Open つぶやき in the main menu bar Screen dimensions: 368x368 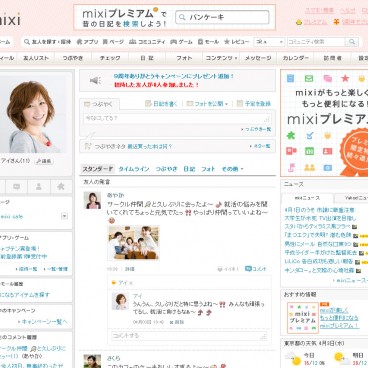pyautogui.click(x=73, y=58)
